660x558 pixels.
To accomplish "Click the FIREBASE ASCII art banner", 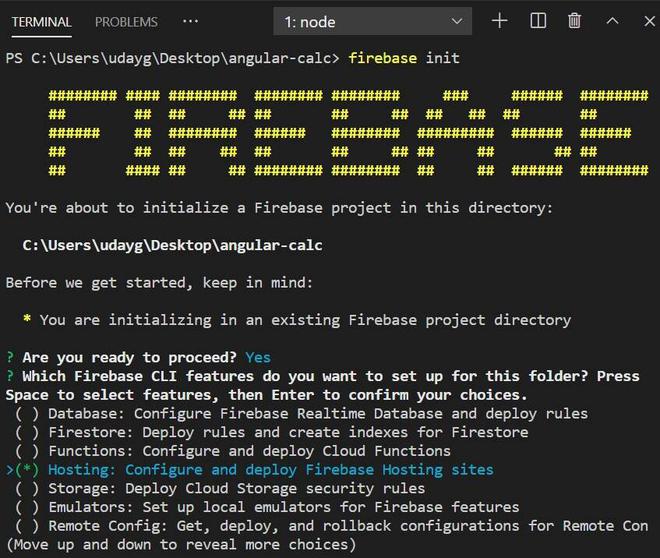I will point(349,133).
